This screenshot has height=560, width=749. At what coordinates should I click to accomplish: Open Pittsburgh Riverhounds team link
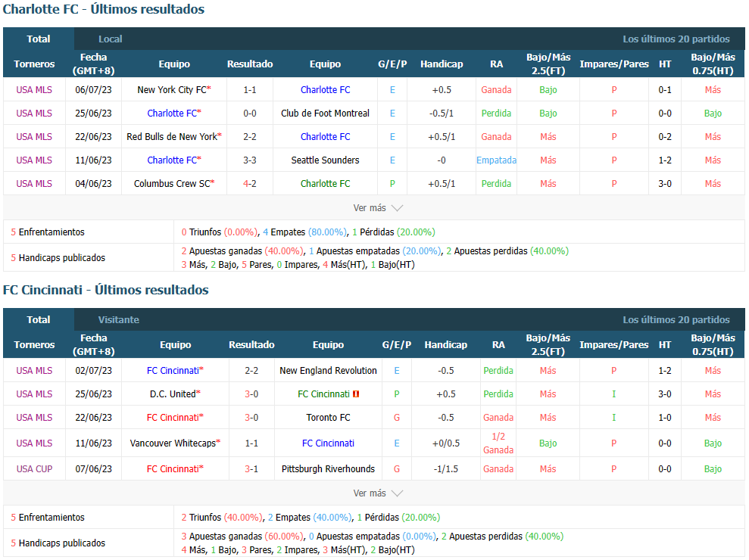click(x=328, y=469)
